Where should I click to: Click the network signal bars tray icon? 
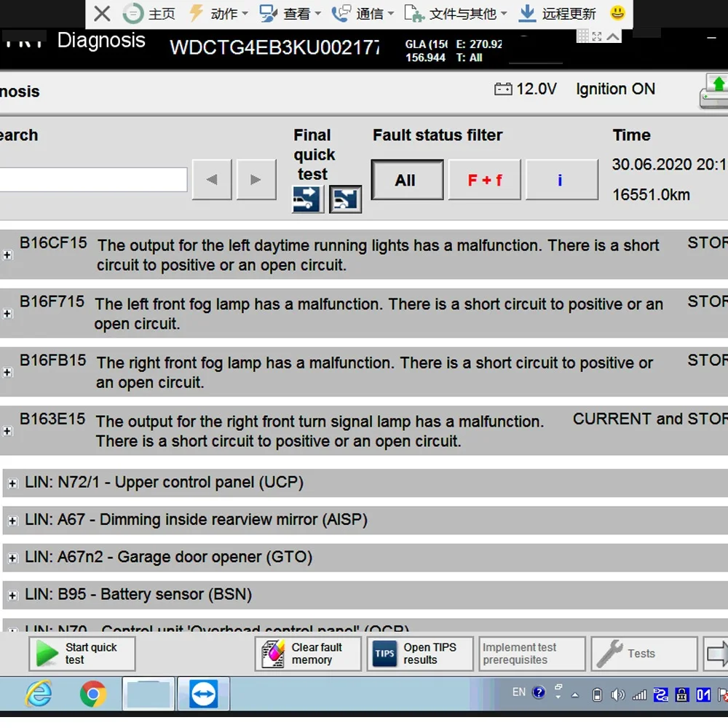pyautogui.click(x=639, y=695)
